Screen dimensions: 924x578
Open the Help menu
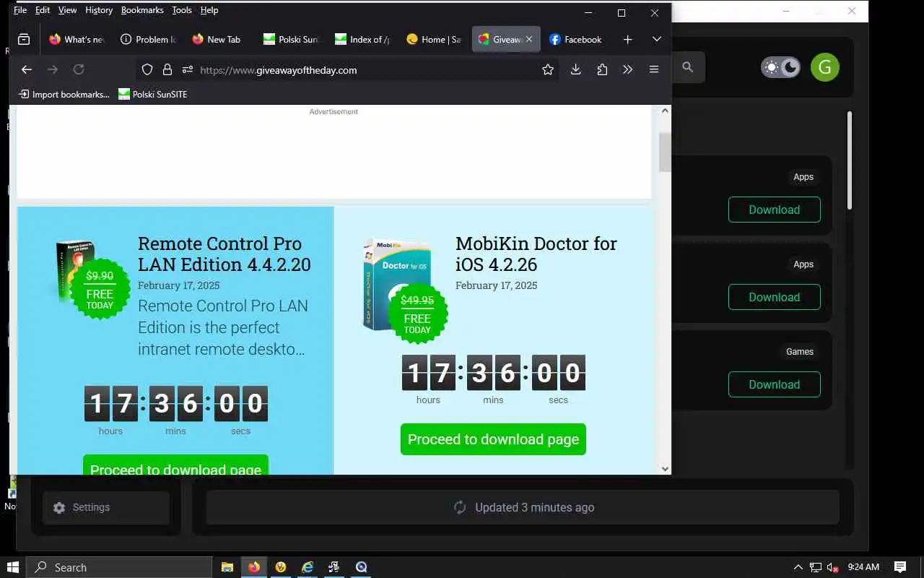click(209, 10)
